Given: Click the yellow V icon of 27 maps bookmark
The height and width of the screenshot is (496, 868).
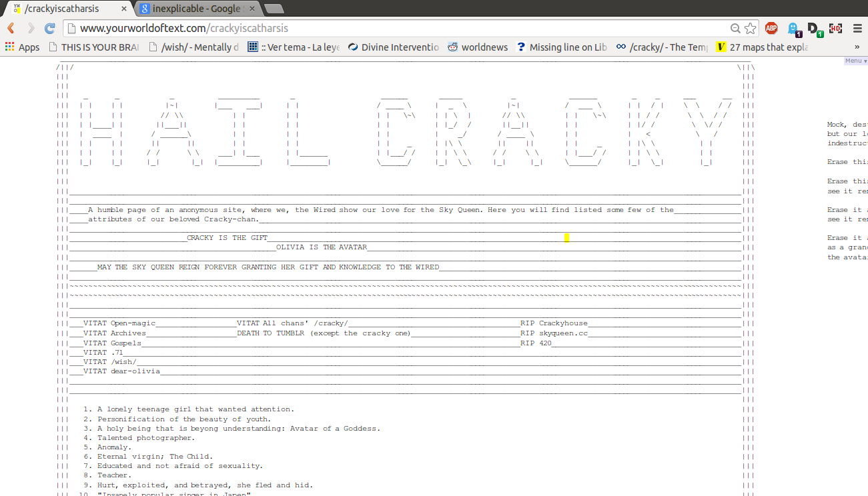Looking at the screenshot, I should [x=721, y=47].
